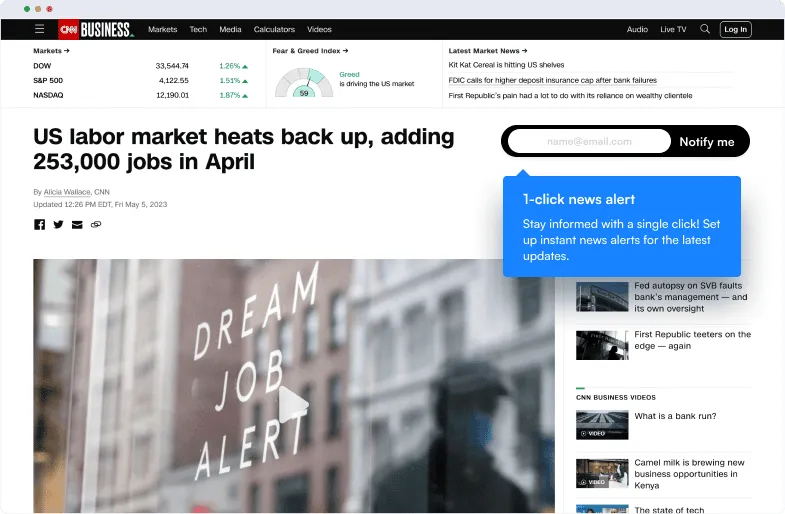This screenshot has width=785, height=514.
Task: Play the Dream Job Alert video
Action: point(293,404)
